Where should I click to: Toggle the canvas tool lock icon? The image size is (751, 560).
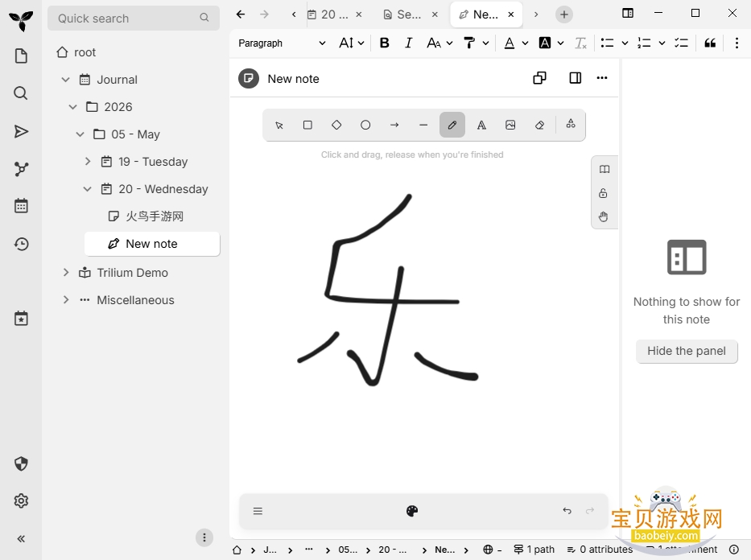[x=603, y=193]
